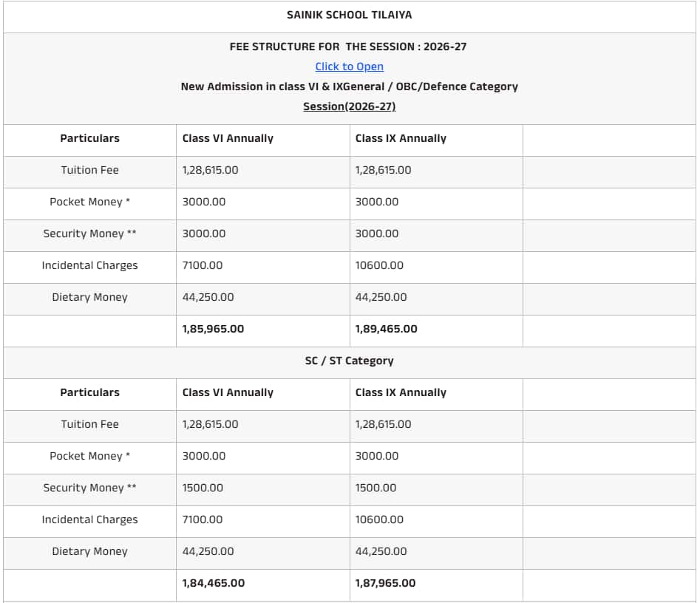Viewport: 700px width, 603px height.
Task: Select 'Security Money **' label in SC / ST table
Action: (89, 488)
